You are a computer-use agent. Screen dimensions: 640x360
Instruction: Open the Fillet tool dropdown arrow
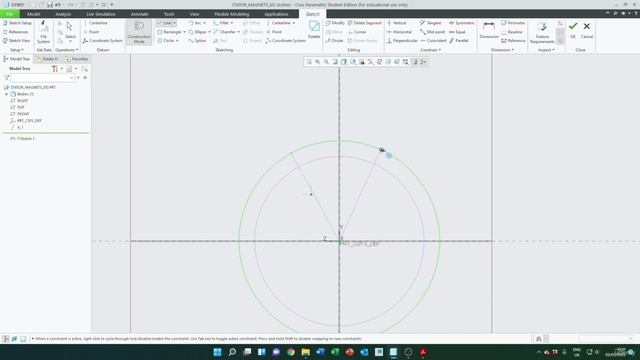(x=232, y=23)
